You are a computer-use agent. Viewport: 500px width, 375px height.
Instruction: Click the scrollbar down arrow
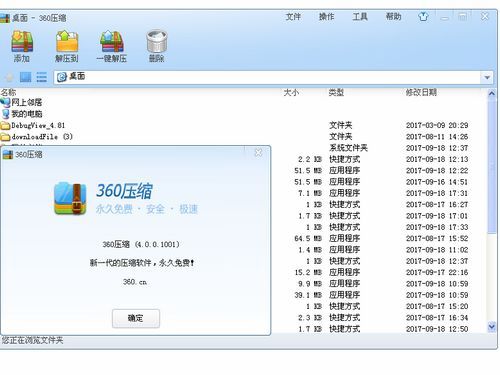tap(492, 327)
